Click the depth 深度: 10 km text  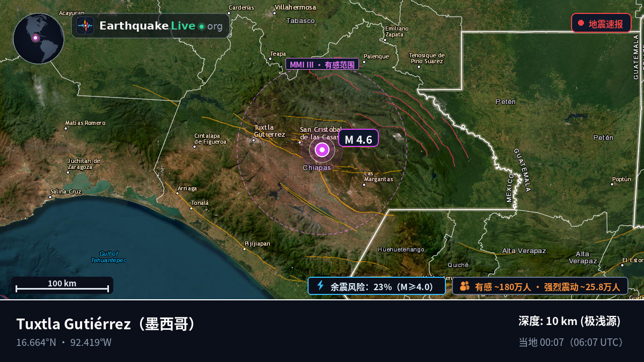click(x=569, y=321)
